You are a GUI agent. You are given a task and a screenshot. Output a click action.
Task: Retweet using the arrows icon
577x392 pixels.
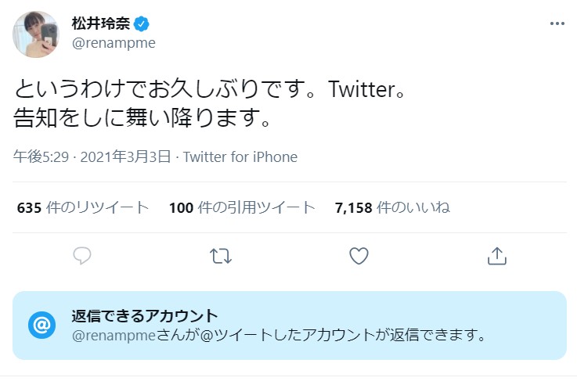tap(221, 256)
